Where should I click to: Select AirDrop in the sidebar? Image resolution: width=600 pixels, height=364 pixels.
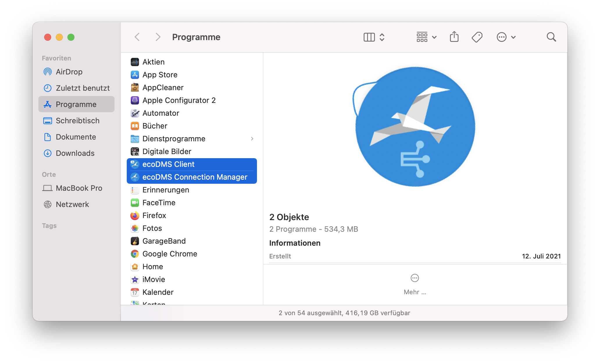69,72
